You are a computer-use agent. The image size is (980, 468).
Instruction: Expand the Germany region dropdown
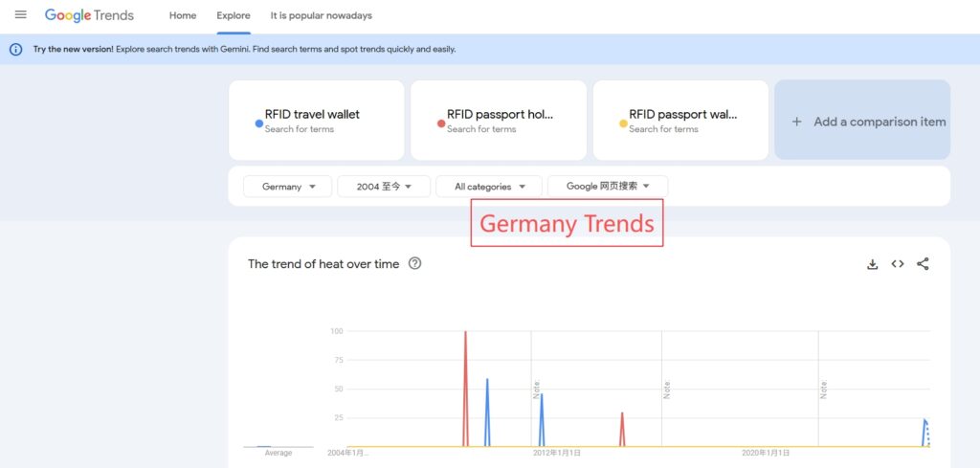click(x=287, y=187)
